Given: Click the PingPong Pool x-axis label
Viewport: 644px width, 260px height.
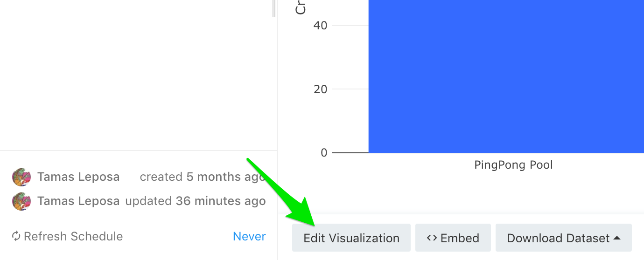Looking at the screenshot, I should (513, 164).
